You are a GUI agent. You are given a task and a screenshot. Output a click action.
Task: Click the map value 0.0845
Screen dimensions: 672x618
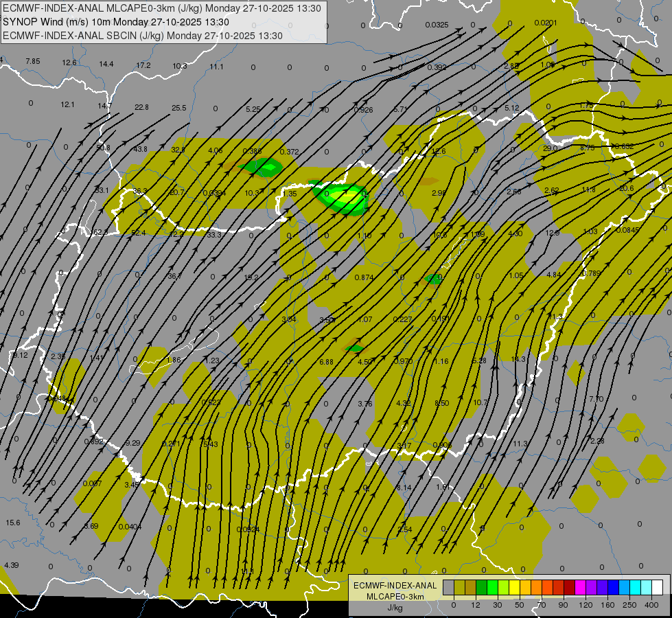coord(628,230)
